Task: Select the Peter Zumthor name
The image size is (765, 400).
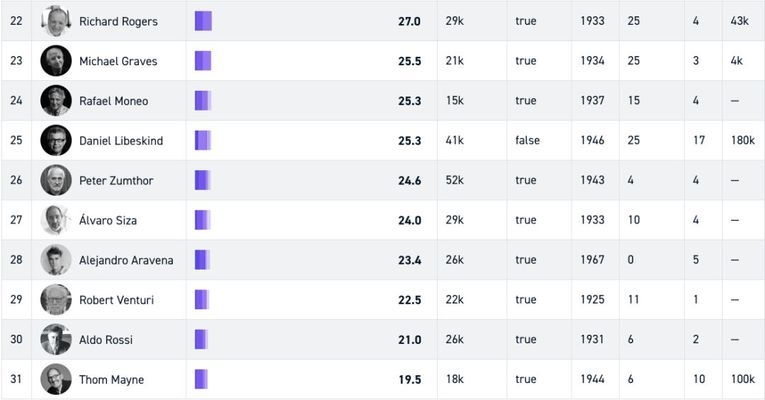Action: tap(116, 181)
